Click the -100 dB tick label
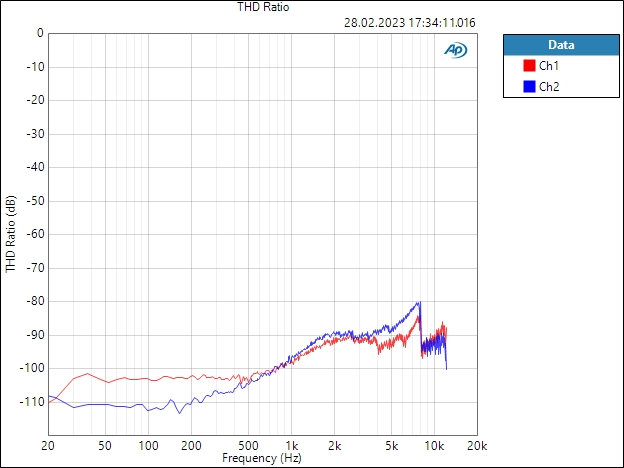The image size is (624, 468). pos(32,369)
